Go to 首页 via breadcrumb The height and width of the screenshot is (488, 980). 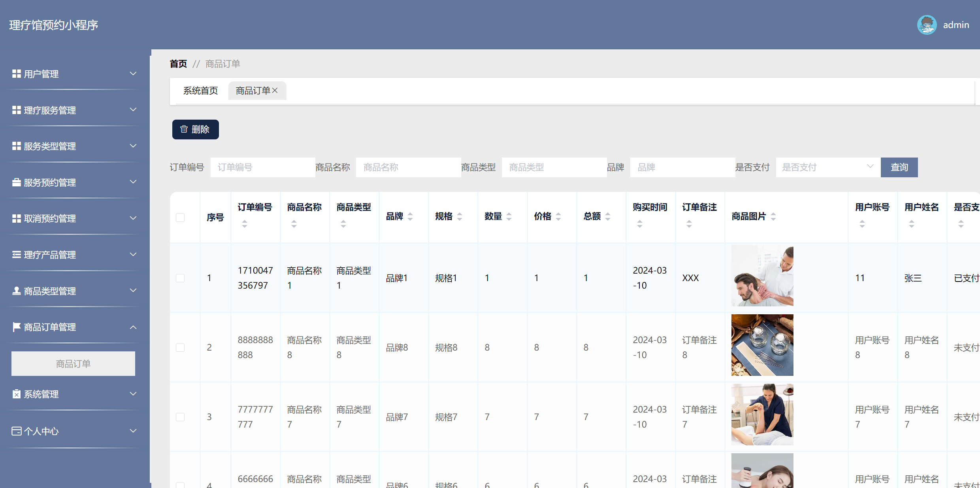tap(178, 64)
